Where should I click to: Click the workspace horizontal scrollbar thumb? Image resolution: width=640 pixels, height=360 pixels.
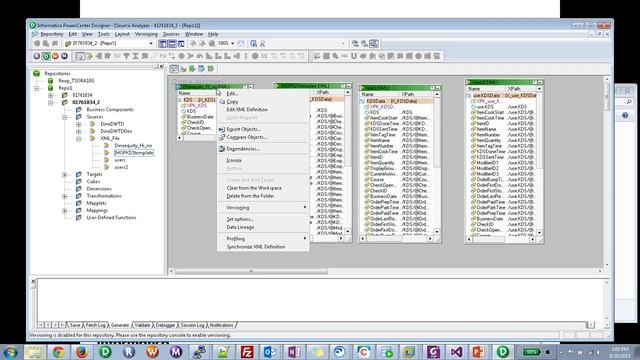(x=251, y=271)
